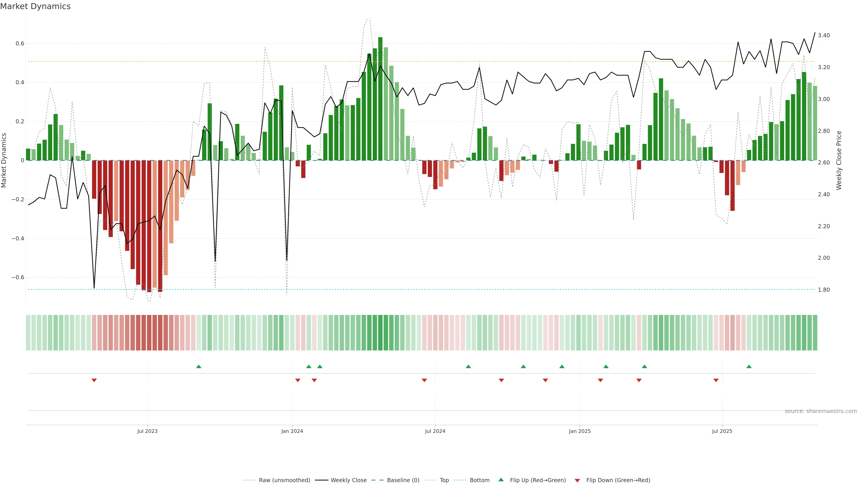The width and height of the screenshot is (868, 488).
Task: Click the leftmost red flip-down triangle marker
Action: click(x=94, y=380)
